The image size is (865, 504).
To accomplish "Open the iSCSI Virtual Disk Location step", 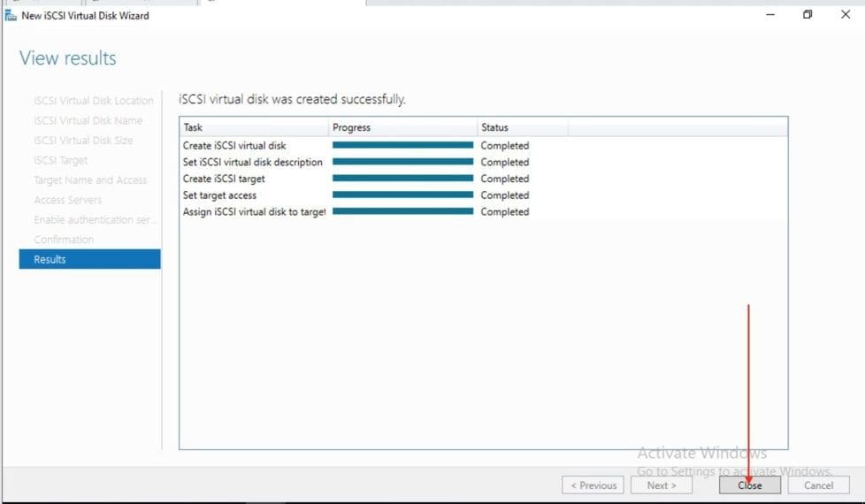I will tap(94, 101).
